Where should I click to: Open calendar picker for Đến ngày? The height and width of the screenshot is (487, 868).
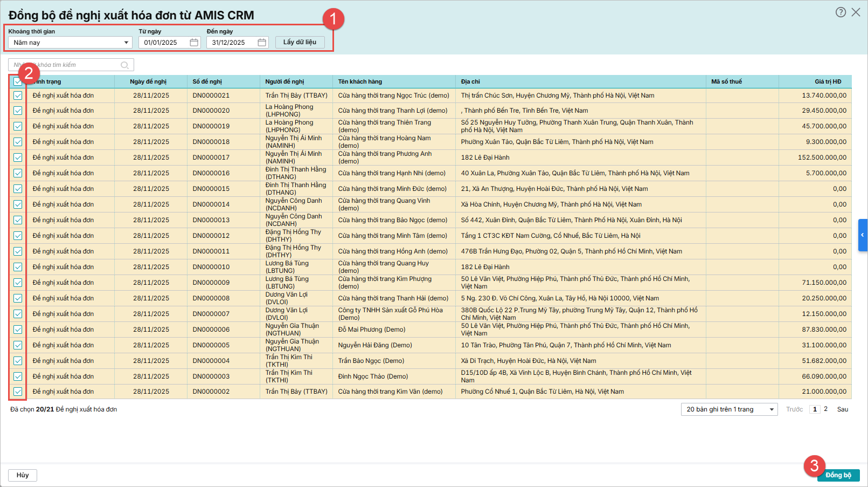pyautogui.click(x=262, y=43)
